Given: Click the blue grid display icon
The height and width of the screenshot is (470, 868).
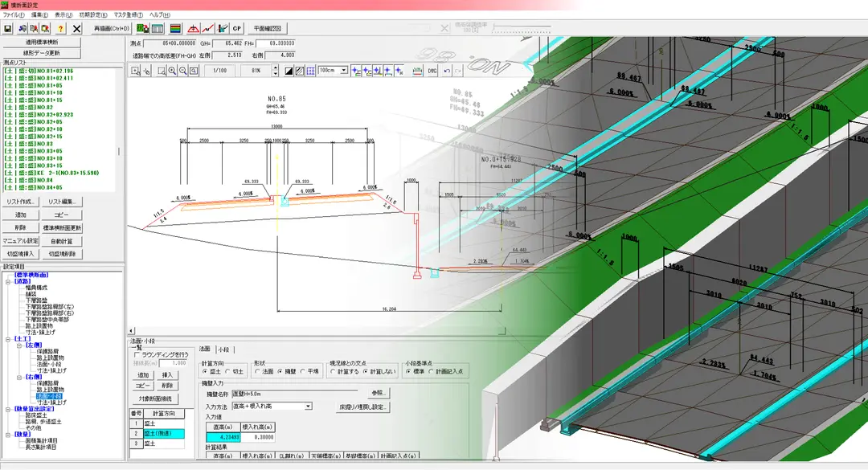Looking at the screenshot, I should coord(310,71).
